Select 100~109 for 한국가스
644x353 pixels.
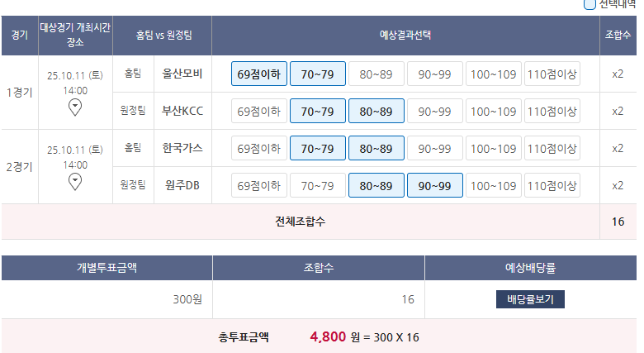pos(494,148)
